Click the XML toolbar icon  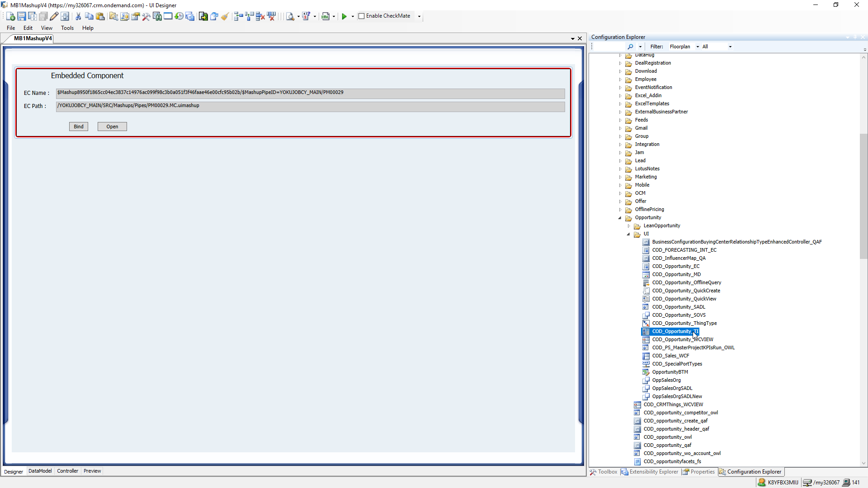point(325,16)
